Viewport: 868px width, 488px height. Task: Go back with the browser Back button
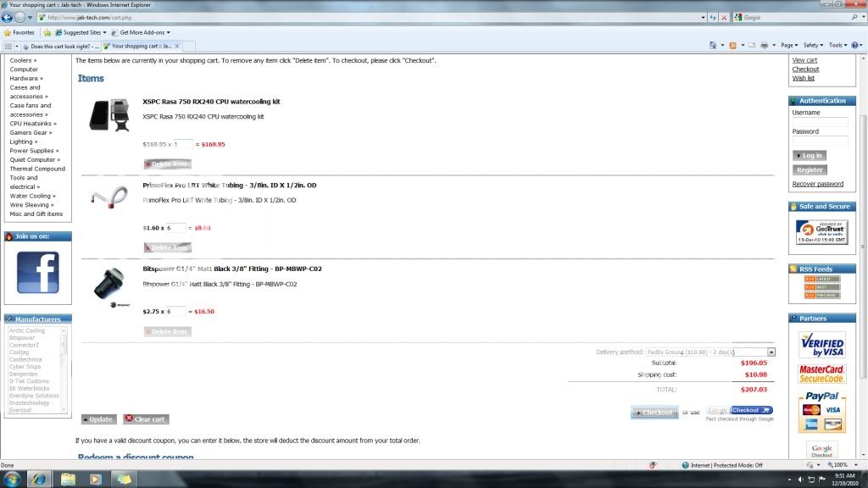pyautogui.click(x=7, y=17)
